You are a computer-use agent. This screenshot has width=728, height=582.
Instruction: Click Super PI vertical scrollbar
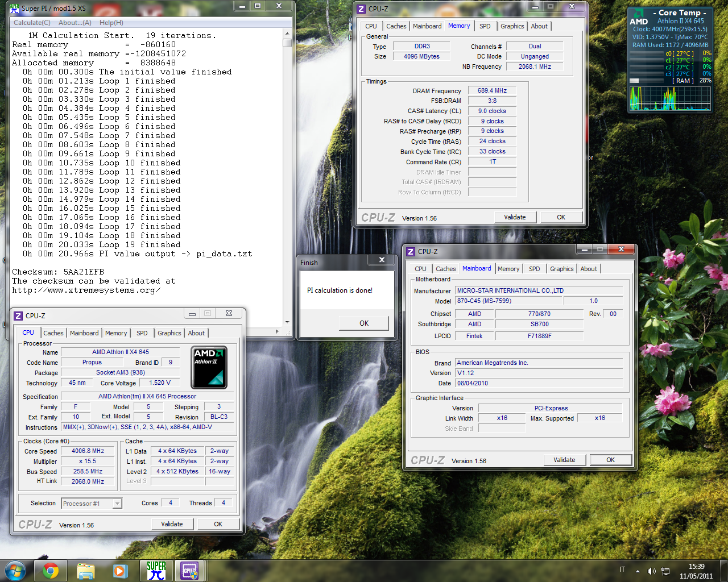[287, 177]
